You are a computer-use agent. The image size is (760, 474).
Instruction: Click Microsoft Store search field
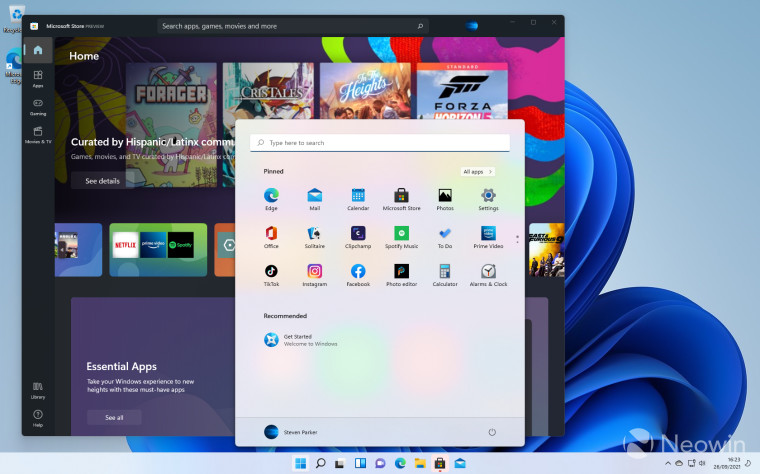(292, 26)
